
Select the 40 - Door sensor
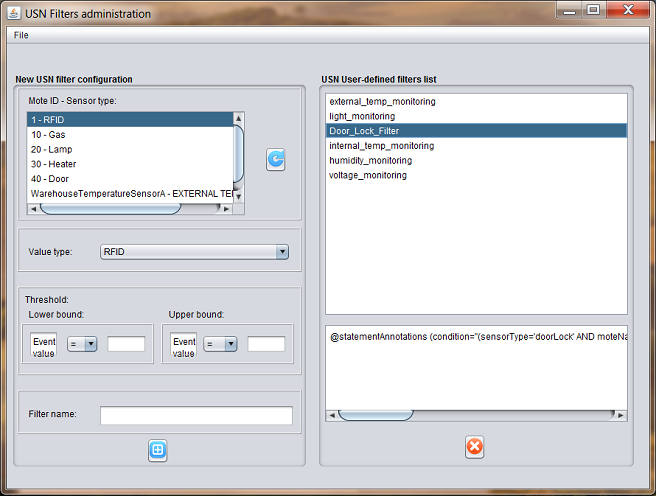(51, 178)
